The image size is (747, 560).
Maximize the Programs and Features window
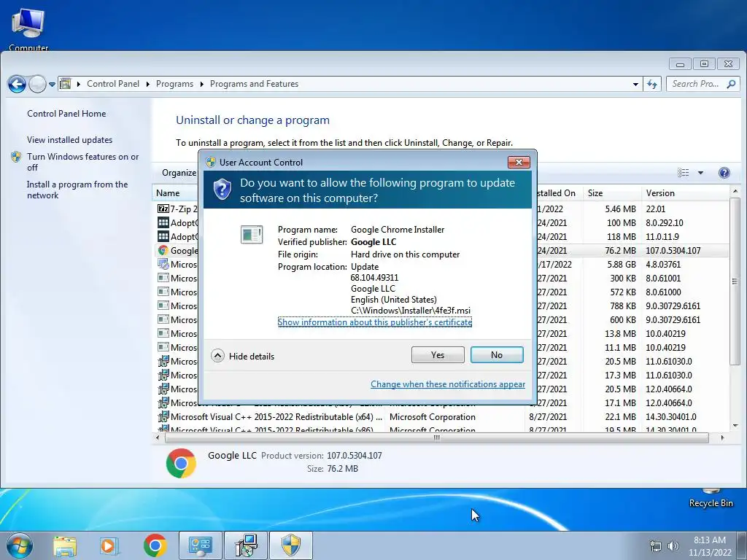pyautogui.click(x=704, y=64)
